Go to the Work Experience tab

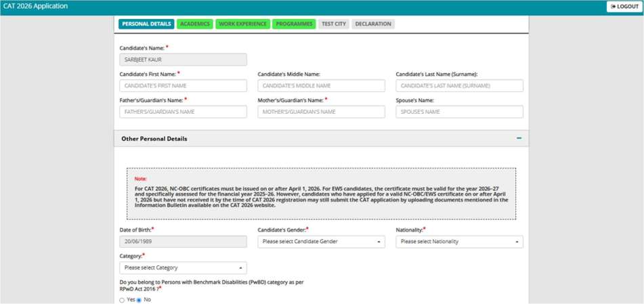tap(242, 24)
